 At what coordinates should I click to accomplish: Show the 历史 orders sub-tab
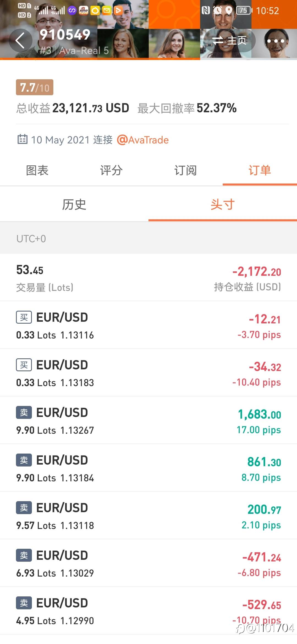point(74,204)
